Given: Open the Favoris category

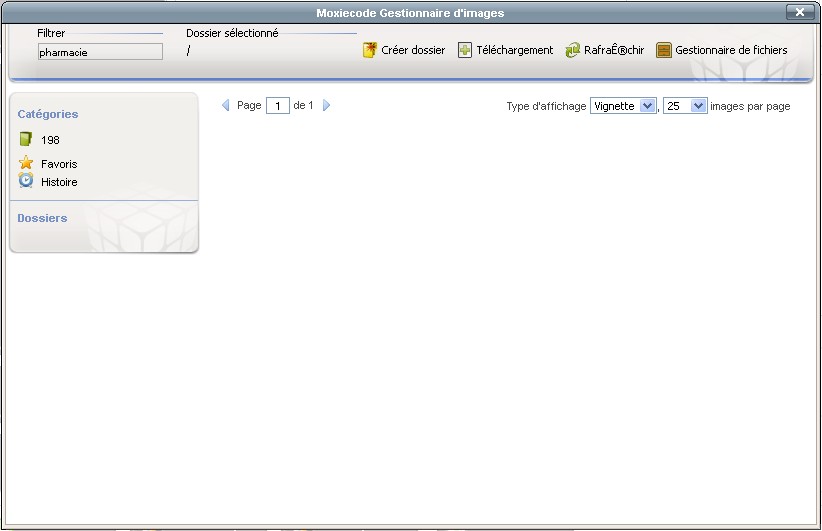Looking at the screenshot, I should coord(59,164).
